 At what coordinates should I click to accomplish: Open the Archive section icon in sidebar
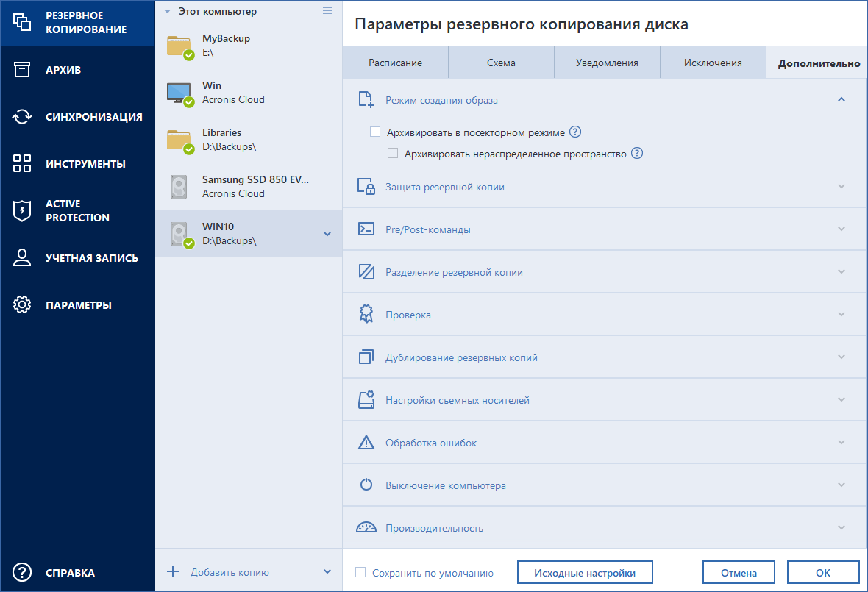pyautogui.click(x=22, y=70)
